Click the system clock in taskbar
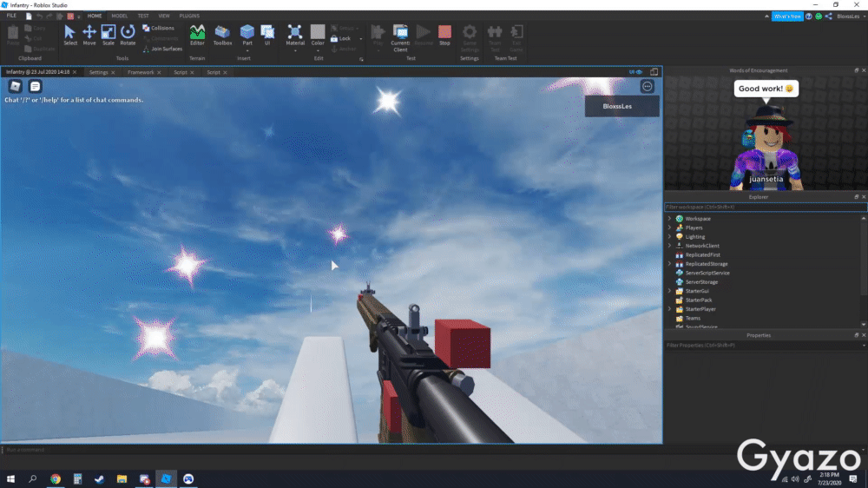 pos(829,478)
